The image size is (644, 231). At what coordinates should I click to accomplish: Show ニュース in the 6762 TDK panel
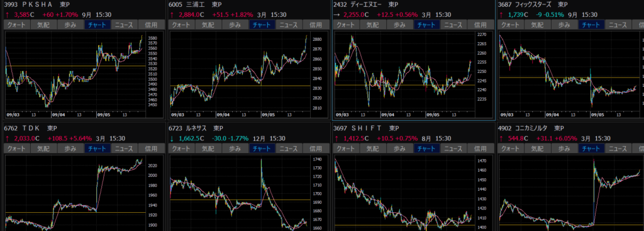click(x=124, y=149)
